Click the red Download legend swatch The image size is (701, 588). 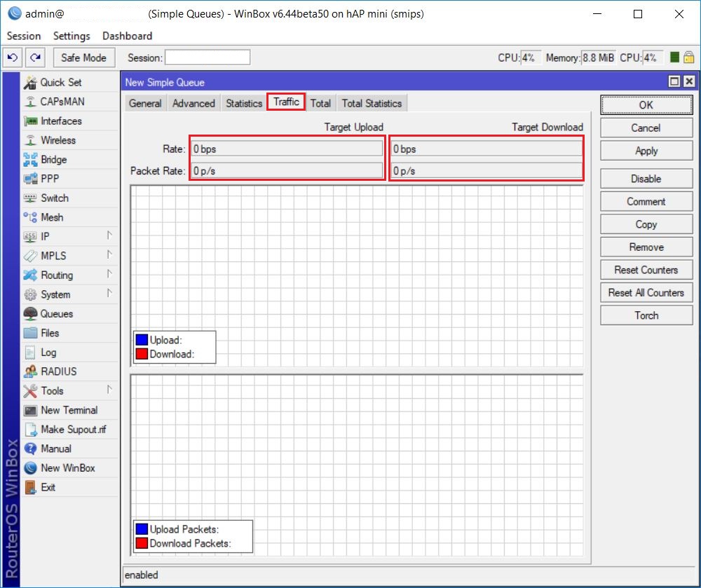tap(142, 354)
